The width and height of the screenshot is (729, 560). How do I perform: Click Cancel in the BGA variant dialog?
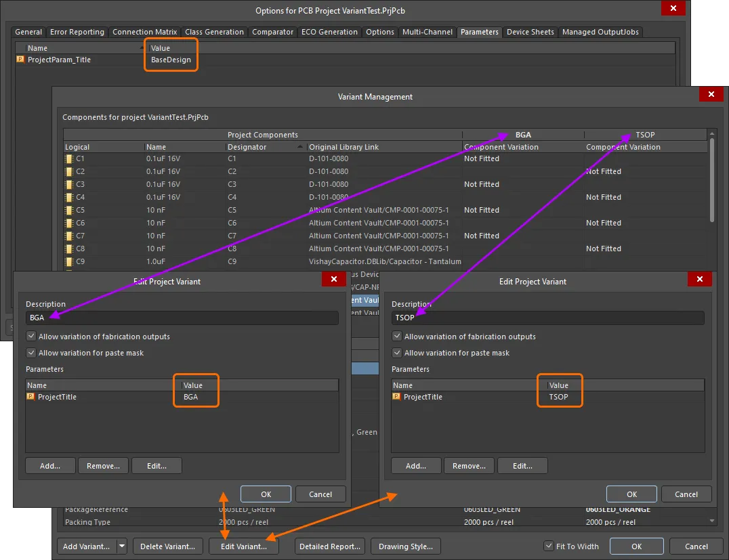320,494
